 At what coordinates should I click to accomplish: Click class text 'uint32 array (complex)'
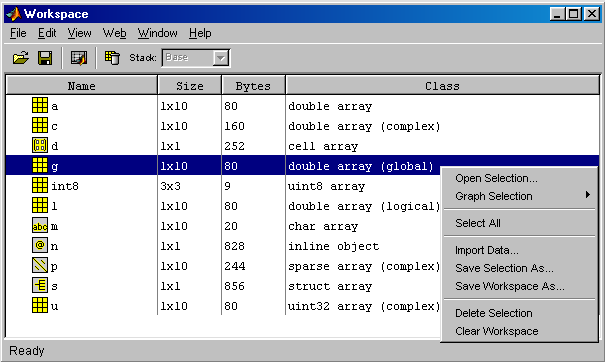[364, 306]
